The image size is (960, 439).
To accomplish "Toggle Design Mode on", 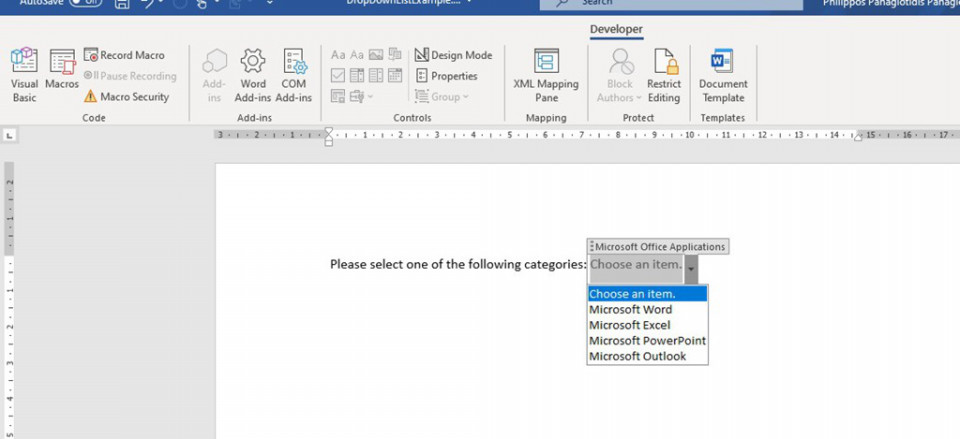I will pyautogui.click(x=453, y=55).
